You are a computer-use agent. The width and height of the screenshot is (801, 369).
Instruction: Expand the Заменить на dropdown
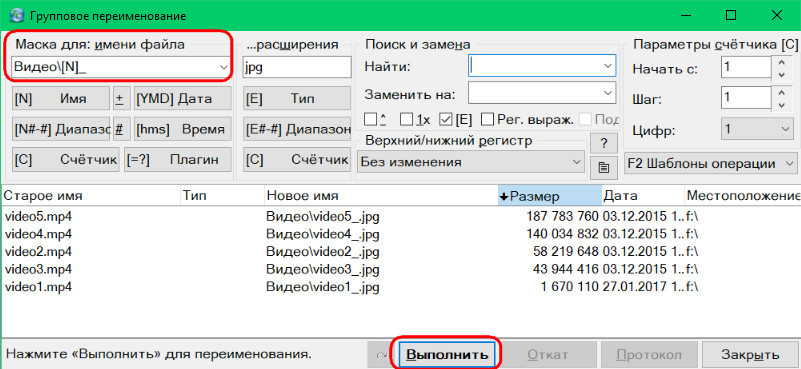pos(607,94)
